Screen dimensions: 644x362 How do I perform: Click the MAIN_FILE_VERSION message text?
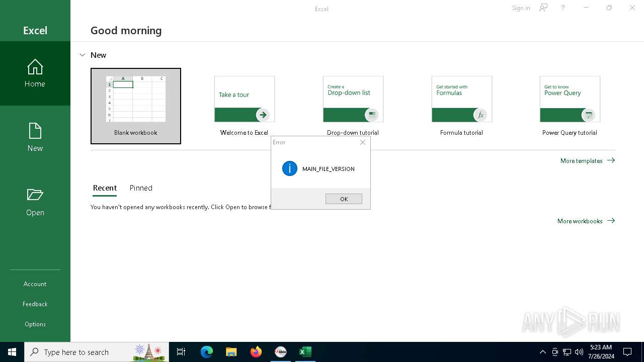[329, 169]
